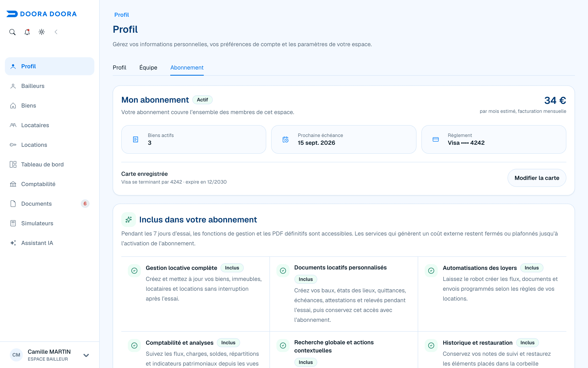Click the Simulateurs calculator icon
This screenshot has width=588, height=368.
[13, 223]
